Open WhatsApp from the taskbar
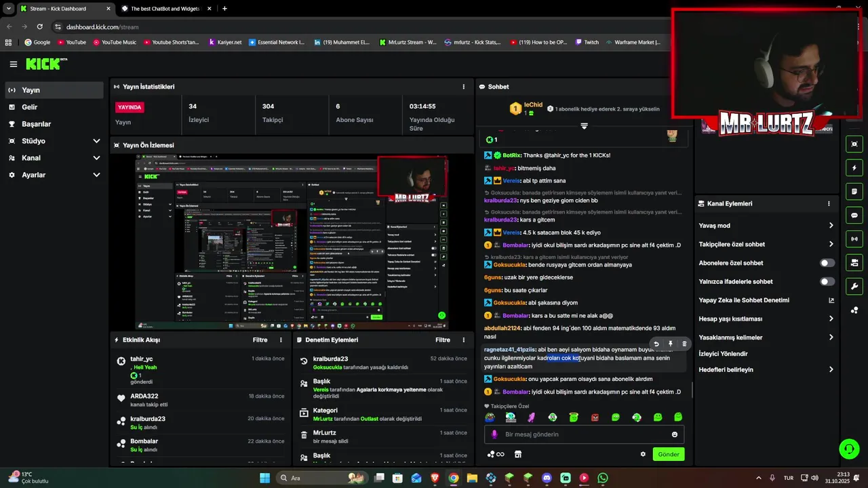 pos(603,478)
